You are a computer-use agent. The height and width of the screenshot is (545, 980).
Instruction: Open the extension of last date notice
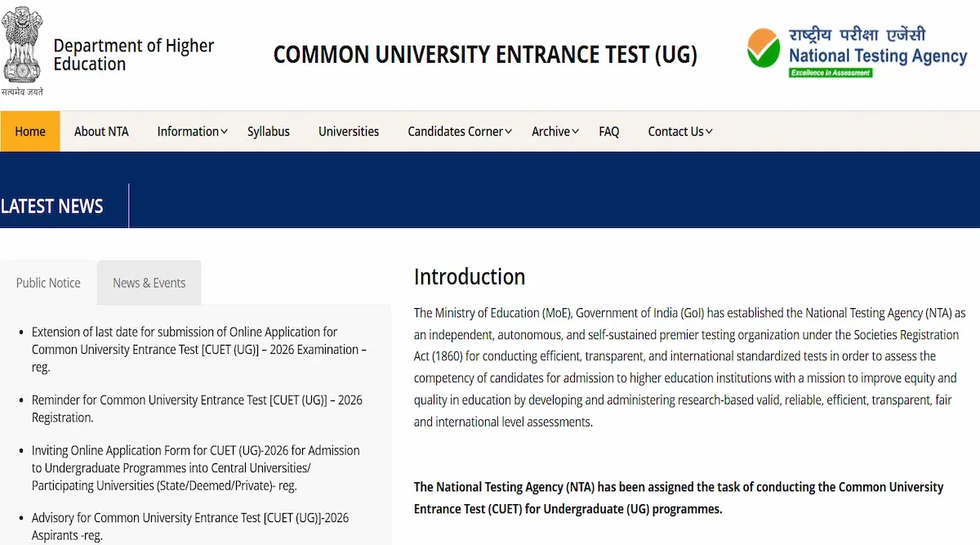point(185,349)
